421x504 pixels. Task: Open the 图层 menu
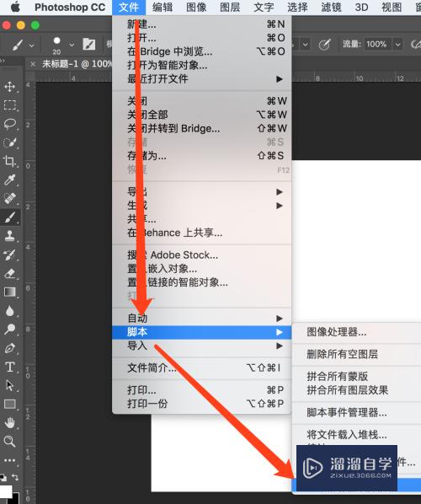(x=230, y=7)
